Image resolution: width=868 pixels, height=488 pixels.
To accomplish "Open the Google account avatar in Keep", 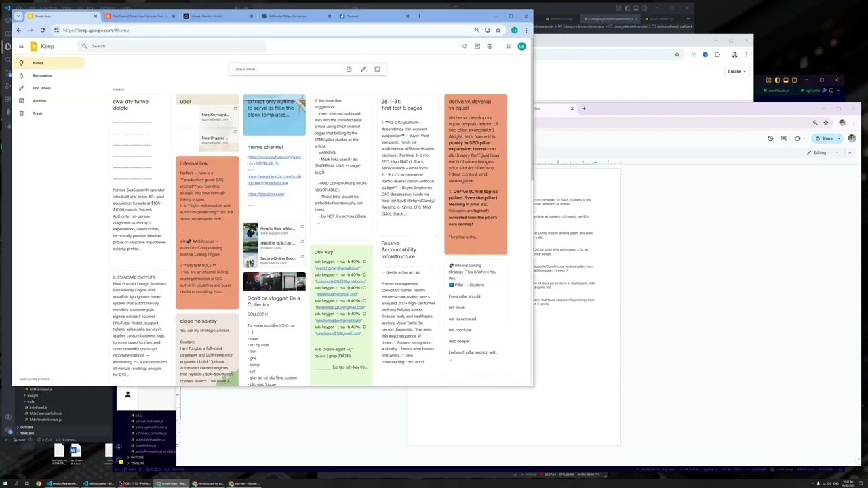I will coord(521,46).
